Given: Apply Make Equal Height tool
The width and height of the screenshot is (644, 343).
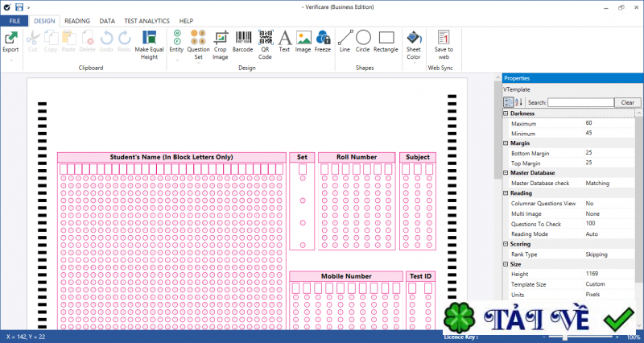Looking at the screenshot, I should click(149, 45).
